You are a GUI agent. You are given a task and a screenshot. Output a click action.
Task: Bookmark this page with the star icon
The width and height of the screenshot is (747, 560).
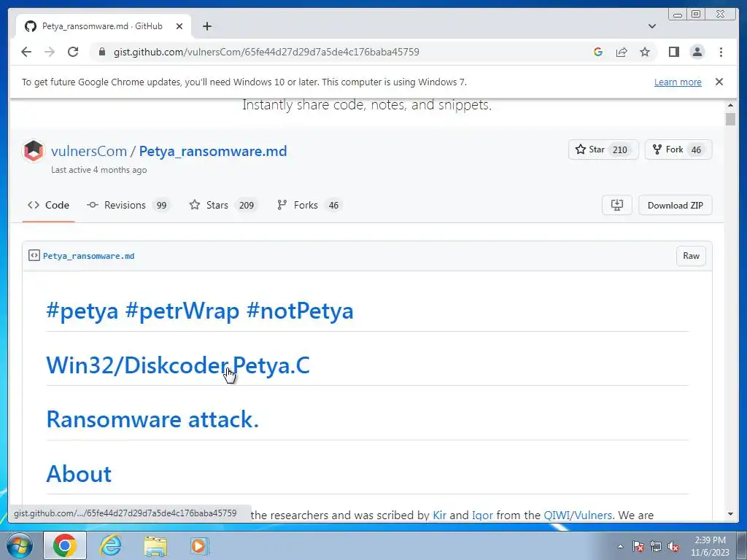tap(645, 52)
